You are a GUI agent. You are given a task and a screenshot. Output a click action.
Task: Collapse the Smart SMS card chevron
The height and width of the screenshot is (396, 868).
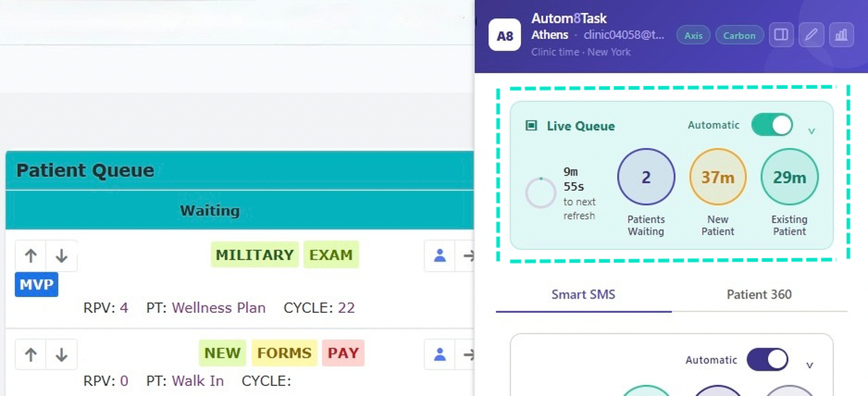pos(809,366)
